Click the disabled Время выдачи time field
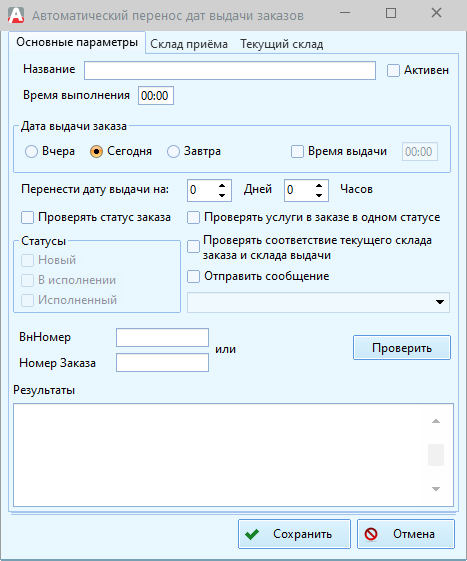 click(x=419, y=152)
